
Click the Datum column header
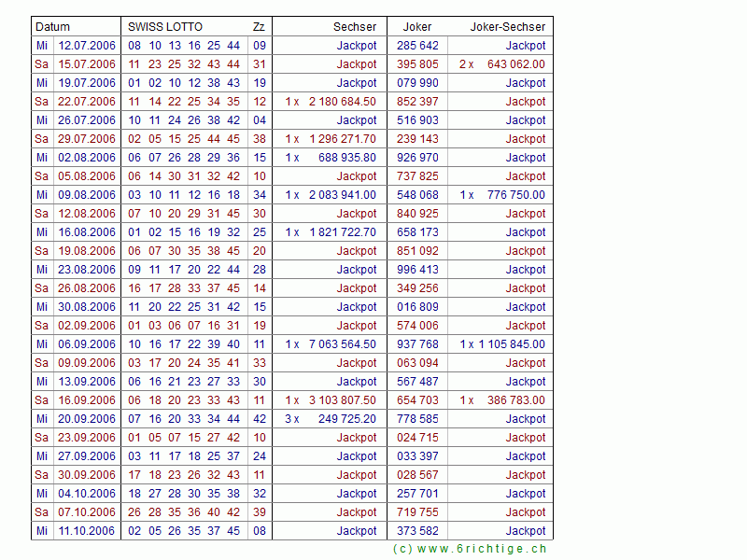coord(53,27)
